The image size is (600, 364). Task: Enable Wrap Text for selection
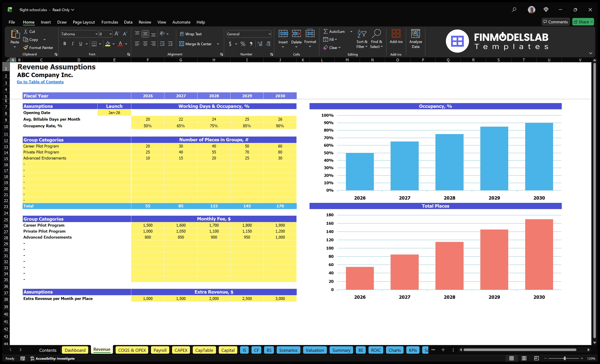191,34
